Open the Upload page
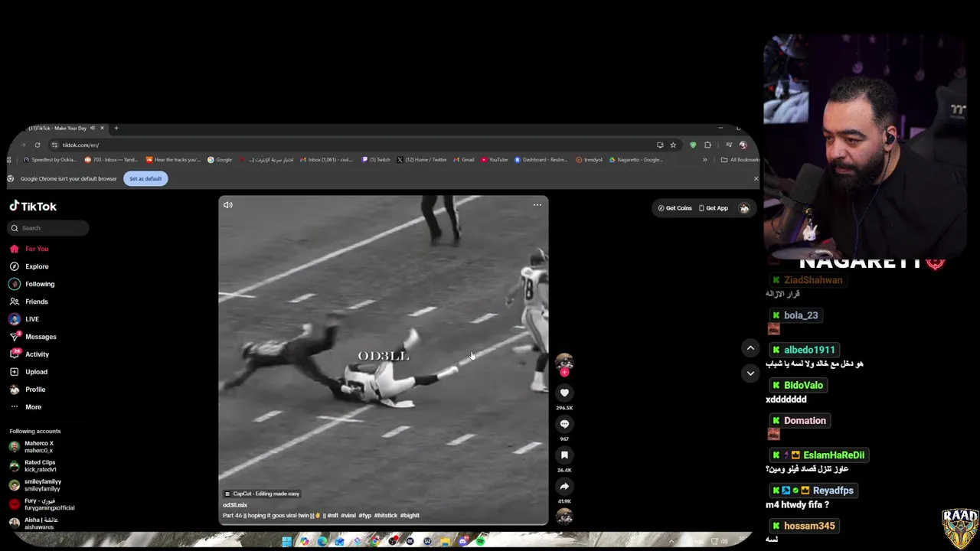Viewport: 980px width, 551px height. (x=28, y=372)
